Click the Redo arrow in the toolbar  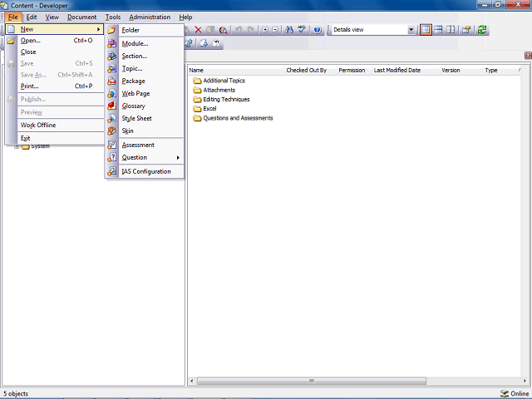[x=251, y=30]
